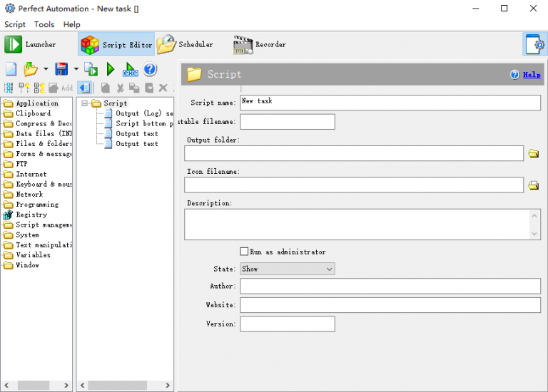Open a script with the folder icon
The width and height of the screenshot is (548, 392).
31,69
